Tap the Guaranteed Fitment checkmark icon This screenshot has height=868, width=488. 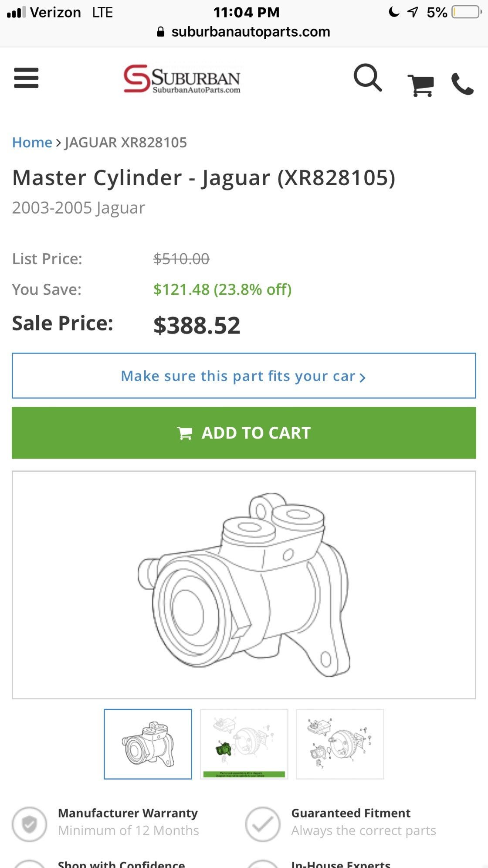[x=263, y=824]
